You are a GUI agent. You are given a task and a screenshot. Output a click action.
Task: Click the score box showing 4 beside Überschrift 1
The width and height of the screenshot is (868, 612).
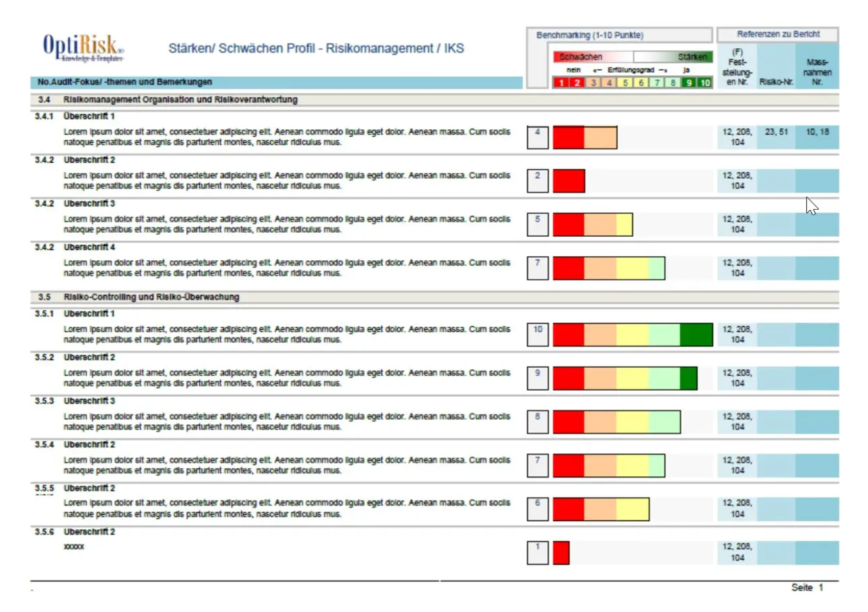[x=537, y=138]
